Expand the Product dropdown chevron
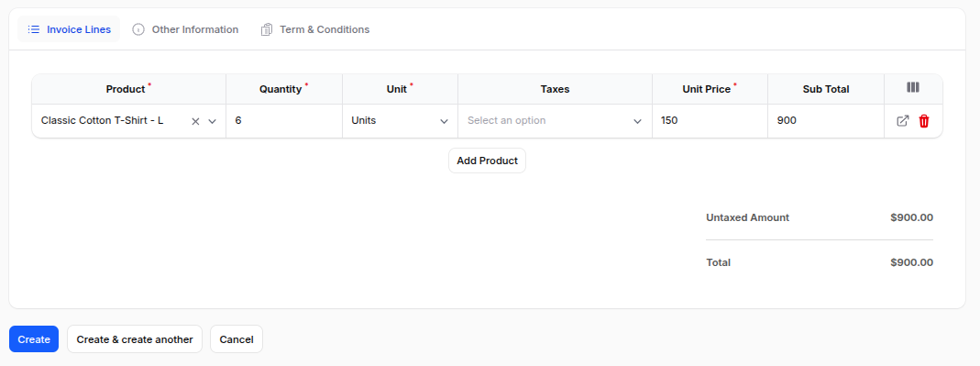The width and height of the screenshot is (980, 366). pos(212,121)
